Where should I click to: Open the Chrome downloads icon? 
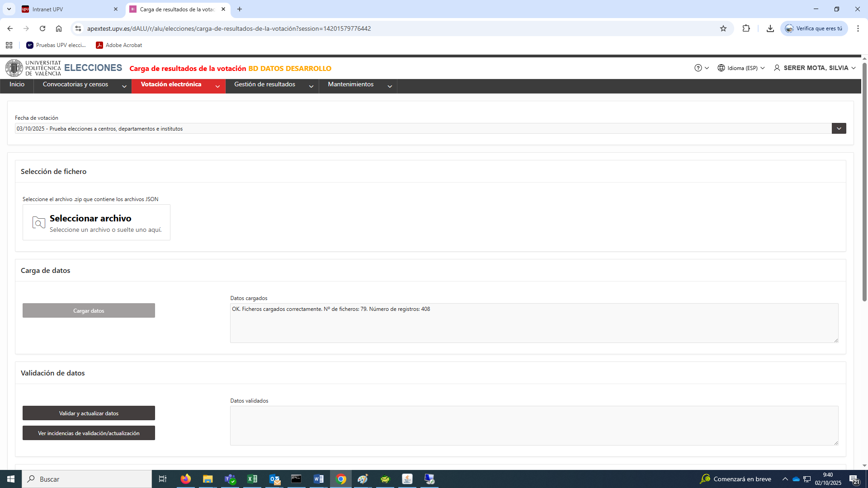770,28
